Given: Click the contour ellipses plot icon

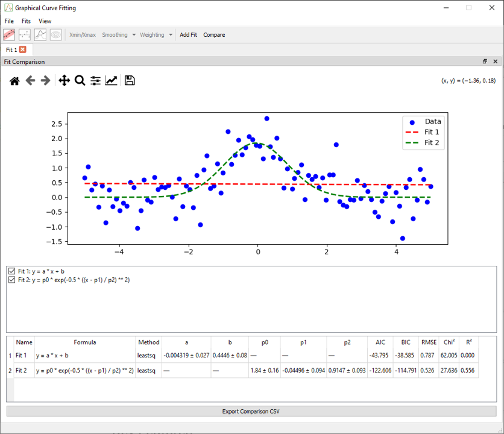Looking at the screenshot, I should click(56, 35).
